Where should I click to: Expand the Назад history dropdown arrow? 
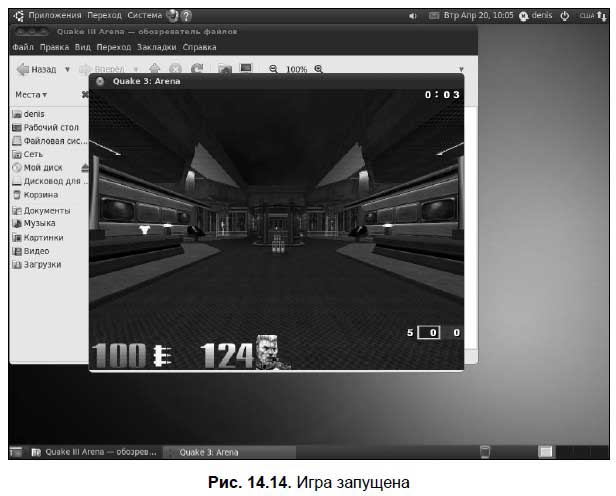click(x=67, y=70)
